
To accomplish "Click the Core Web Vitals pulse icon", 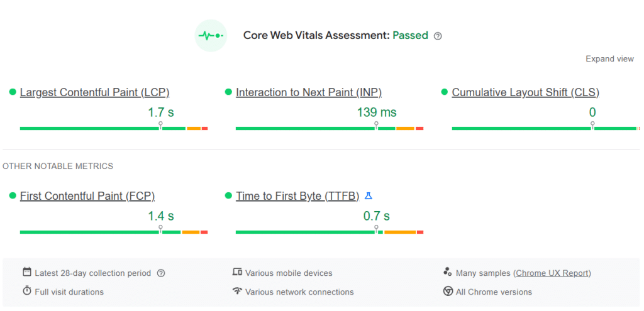I will (210, 36).
